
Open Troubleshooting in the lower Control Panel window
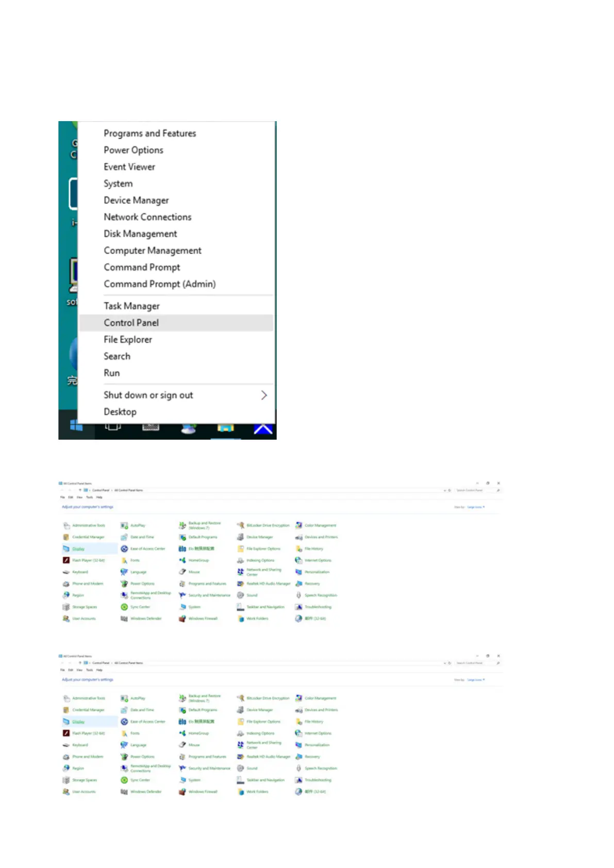tap(318, 780)
